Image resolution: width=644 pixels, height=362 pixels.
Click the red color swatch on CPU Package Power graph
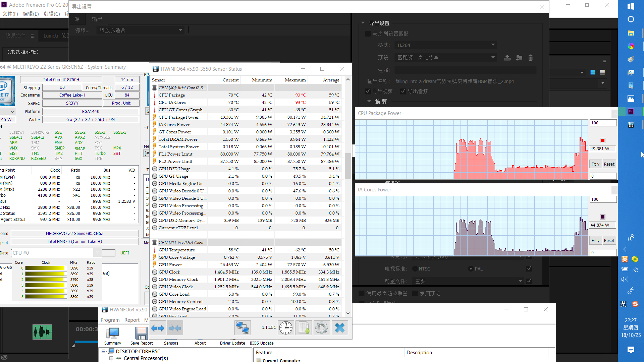click(603, 140)
